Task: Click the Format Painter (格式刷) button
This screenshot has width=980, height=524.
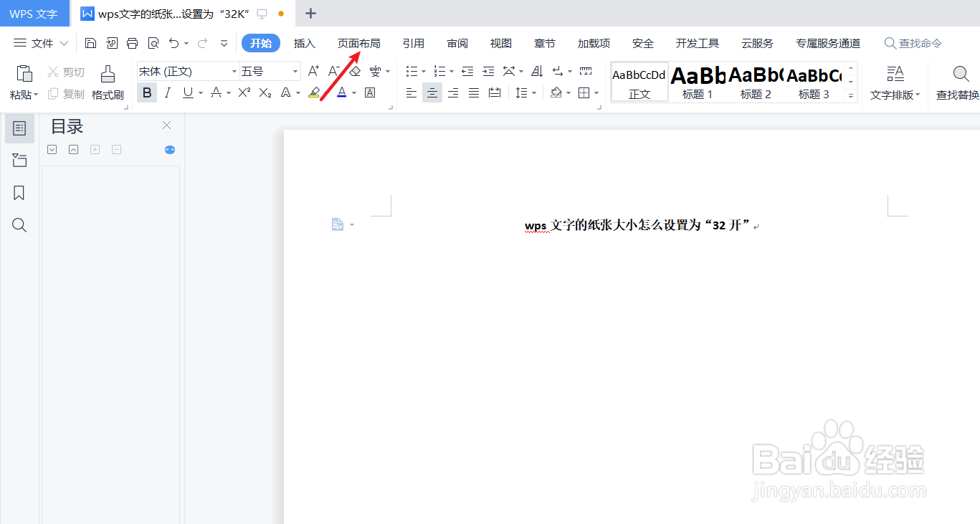Action: [108, 82]
